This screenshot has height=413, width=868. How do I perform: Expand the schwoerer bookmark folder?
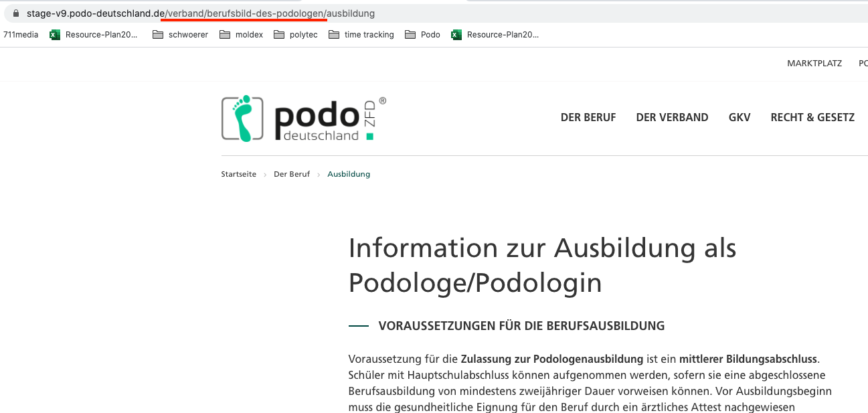pos(180,35)
